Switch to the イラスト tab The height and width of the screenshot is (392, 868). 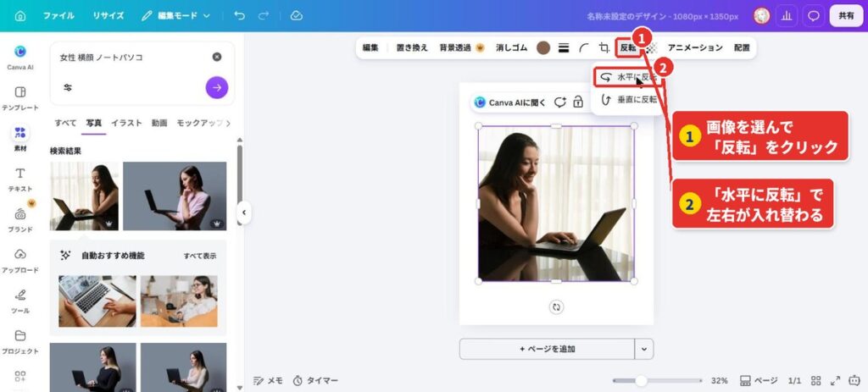point(126,123)
